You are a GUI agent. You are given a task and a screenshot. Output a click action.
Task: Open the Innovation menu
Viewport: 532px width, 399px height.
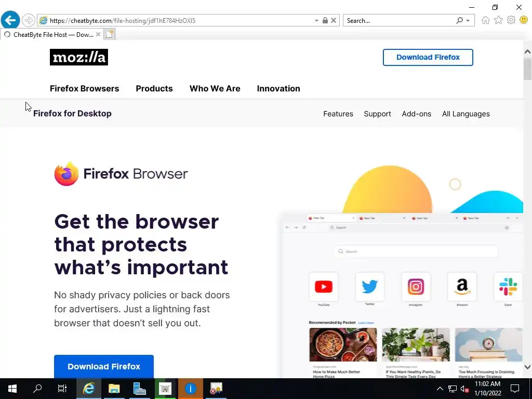point(278,88)
